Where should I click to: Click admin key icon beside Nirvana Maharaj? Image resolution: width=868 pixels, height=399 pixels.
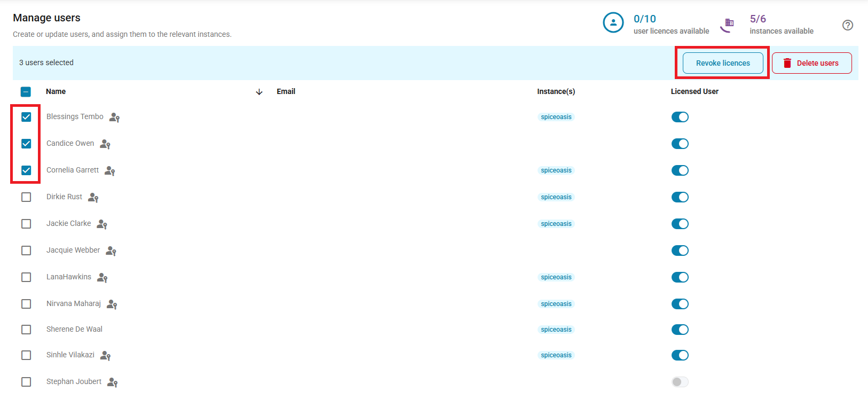(x=112, y=304)
